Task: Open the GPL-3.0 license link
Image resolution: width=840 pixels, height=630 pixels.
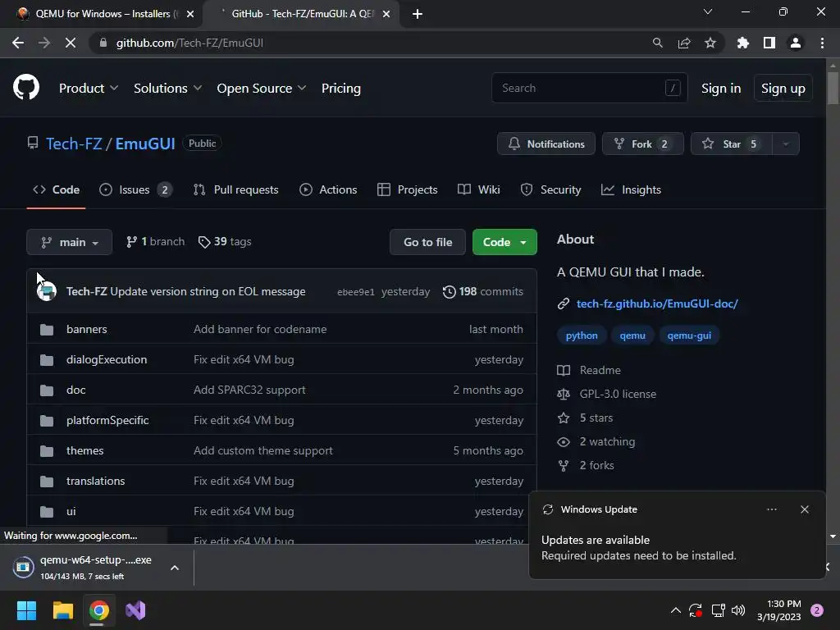Action: click(618, 394)
